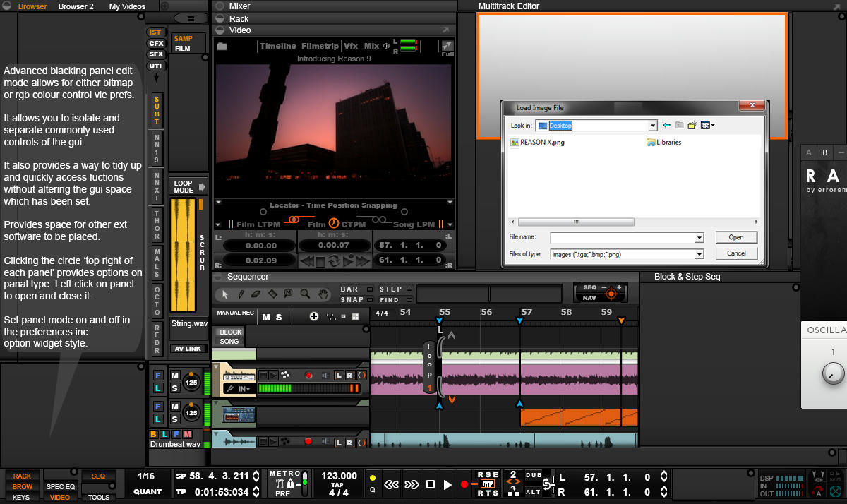
Task: Collapse the Rack panel circle toggle
Action: (219, 18)
